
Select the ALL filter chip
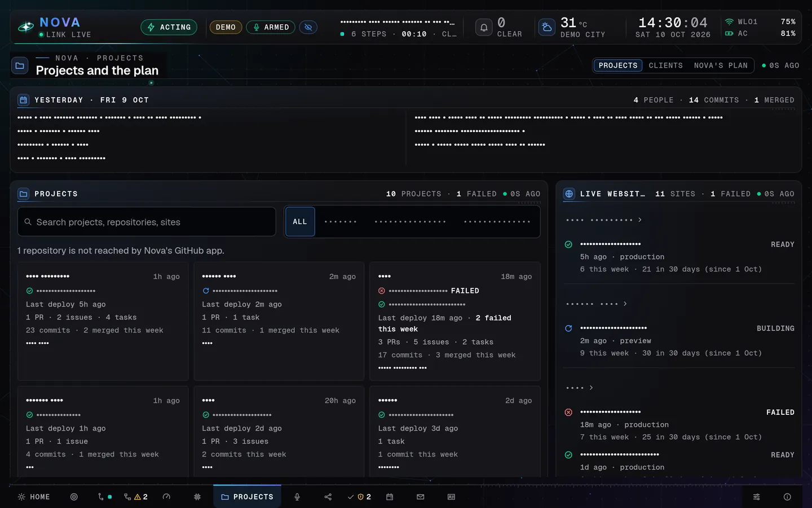click(300, 222)
